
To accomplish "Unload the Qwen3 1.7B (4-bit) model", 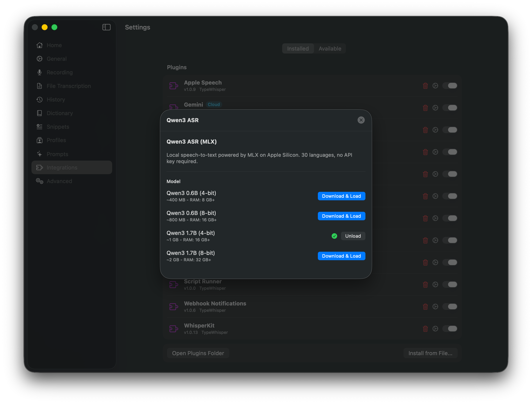I will [x=353, y=236].
